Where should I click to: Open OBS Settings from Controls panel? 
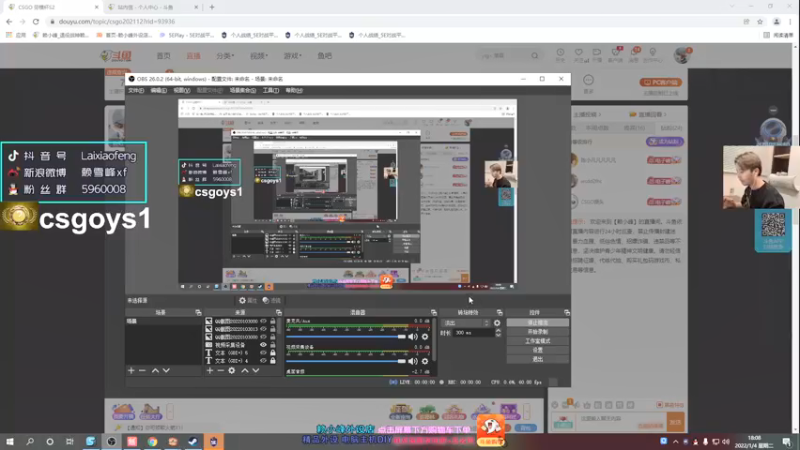(538, 351)
